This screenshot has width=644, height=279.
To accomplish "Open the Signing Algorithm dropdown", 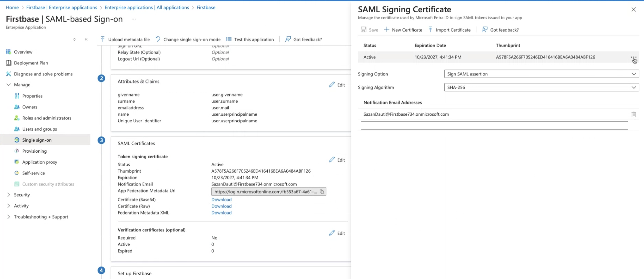I will tap(541, 87).
